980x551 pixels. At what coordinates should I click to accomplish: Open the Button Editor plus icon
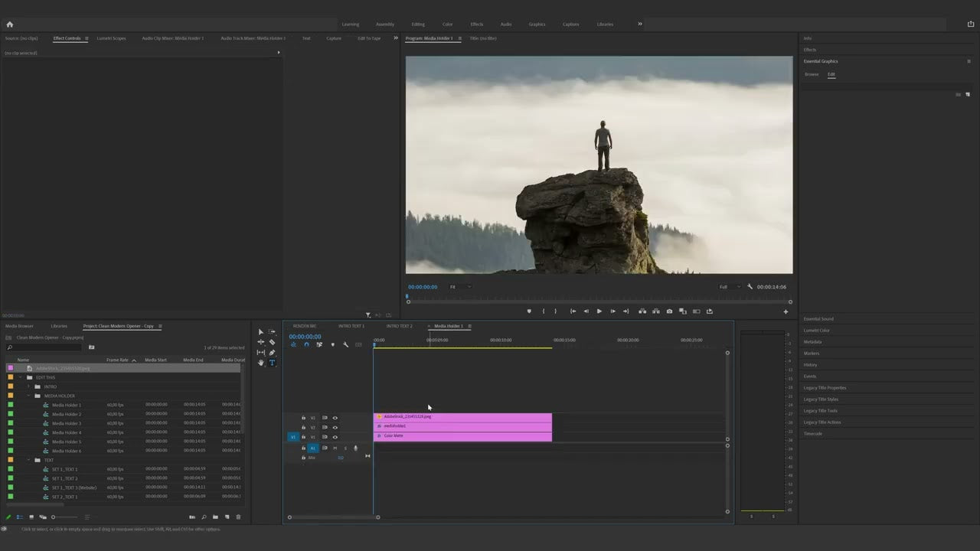pos(786,311)
